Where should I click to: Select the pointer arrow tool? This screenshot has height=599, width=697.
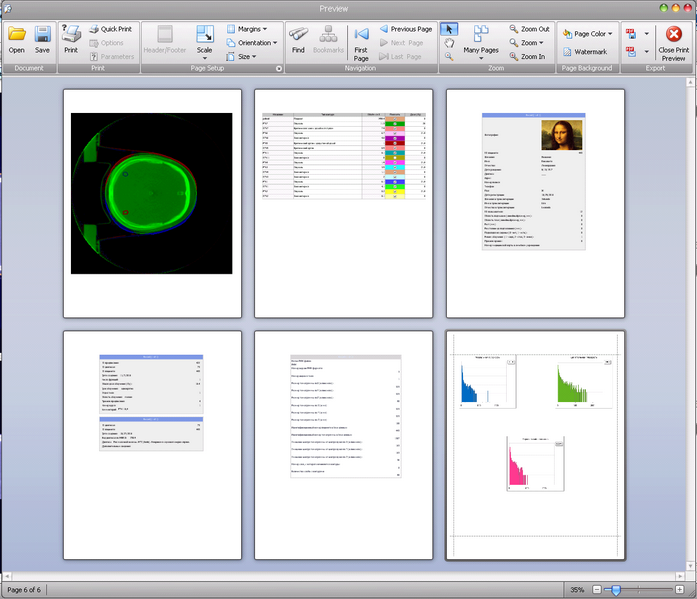pos(449,29)
